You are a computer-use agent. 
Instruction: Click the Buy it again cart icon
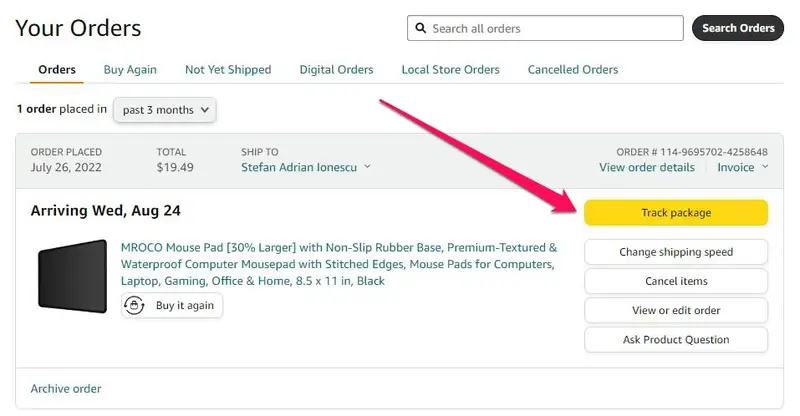click(x=134, y=305)
